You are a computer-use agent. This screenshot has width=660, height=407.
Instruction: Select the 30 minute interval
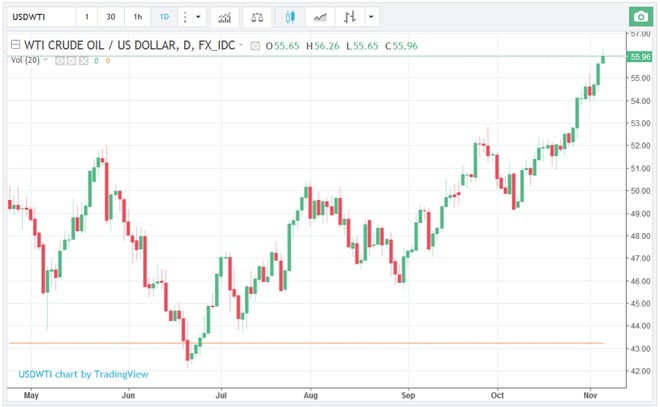click(x=110, y=17)
